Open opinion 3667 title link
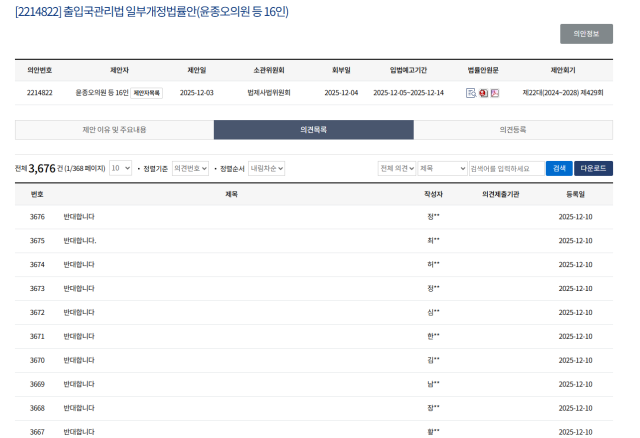The height and width of the screenshot is (438, 640). [79, 432]
